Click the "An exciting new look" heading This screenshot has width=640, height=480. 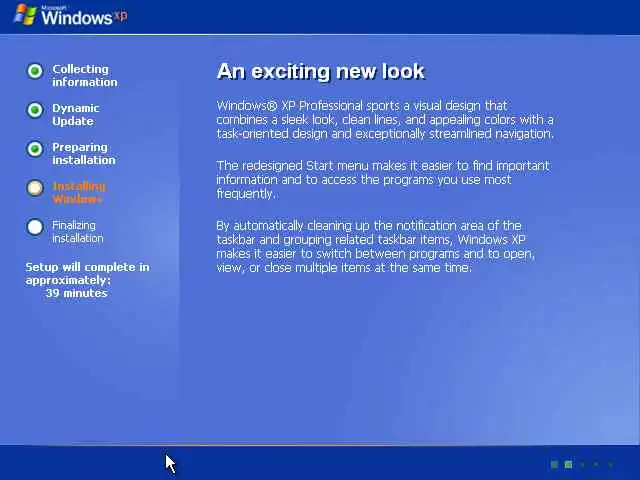pos(321,71)
